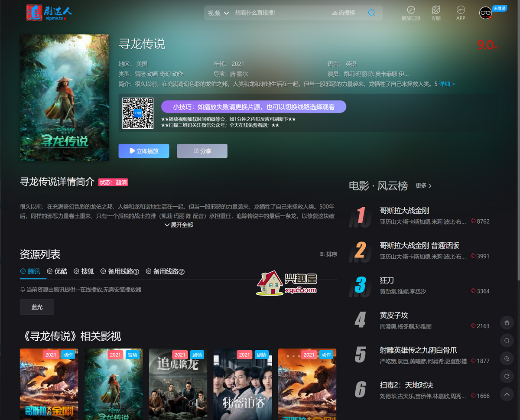Image resolution: width=520 pixels, height=420 pixels.
Task: Open rank 5 射雕英雄传之九阴白骨爪
Action: [x=419, y=350]
